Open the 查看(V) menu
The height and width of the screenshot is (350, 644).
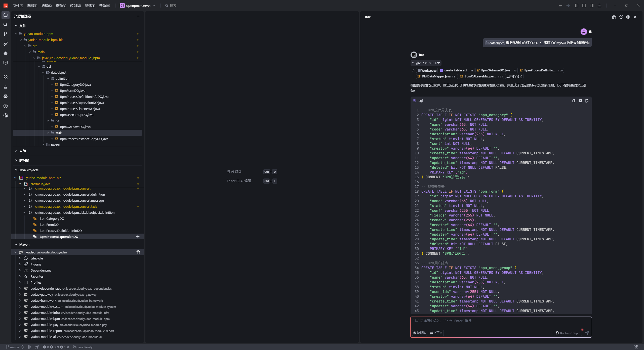[61, 6]
